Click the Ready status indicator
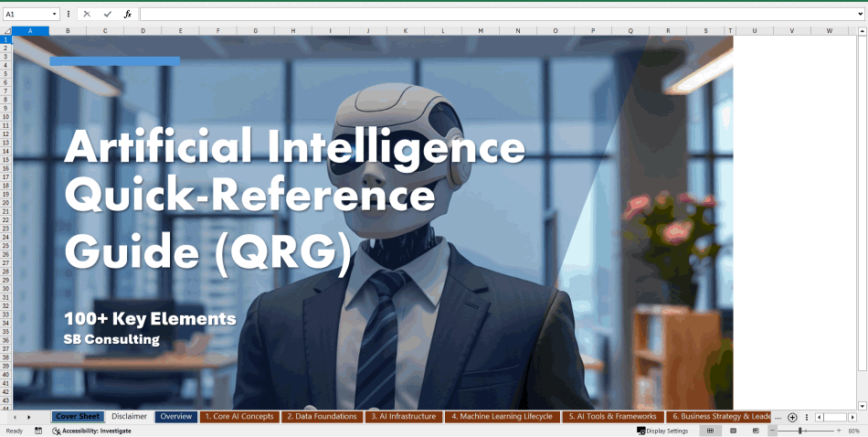This screenshot has height=437, width=868. pyautogui.click(x=15, y=431)
